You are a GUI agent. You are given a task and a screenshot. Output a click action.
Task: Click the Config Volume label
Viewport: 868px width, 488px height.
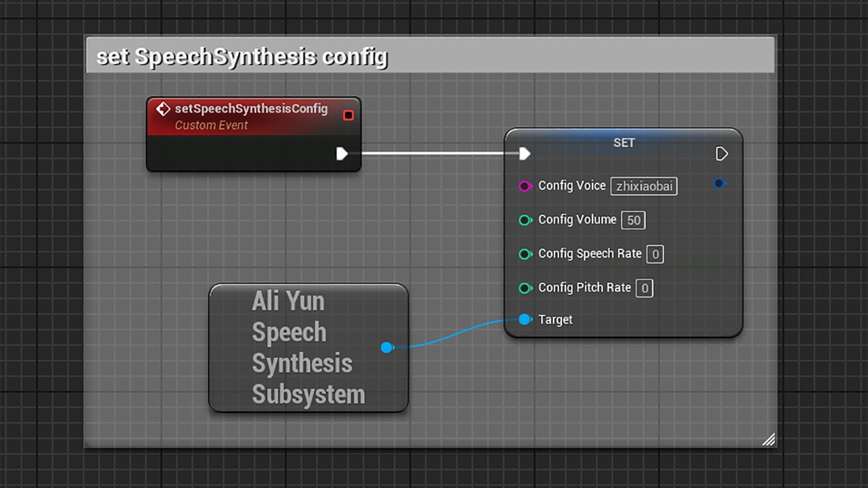[x=577, y=220]
